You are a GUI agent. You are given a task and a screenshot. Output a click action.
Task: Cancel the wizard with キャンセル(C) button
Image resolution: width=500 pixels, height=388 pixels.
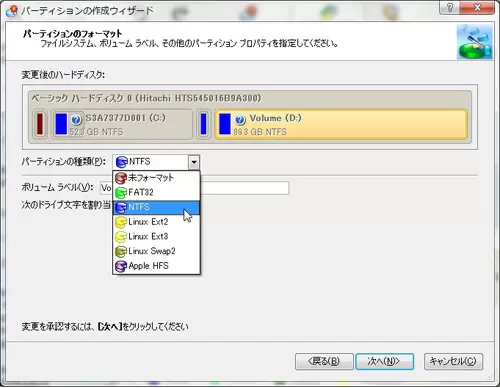[x=453, y=361]
